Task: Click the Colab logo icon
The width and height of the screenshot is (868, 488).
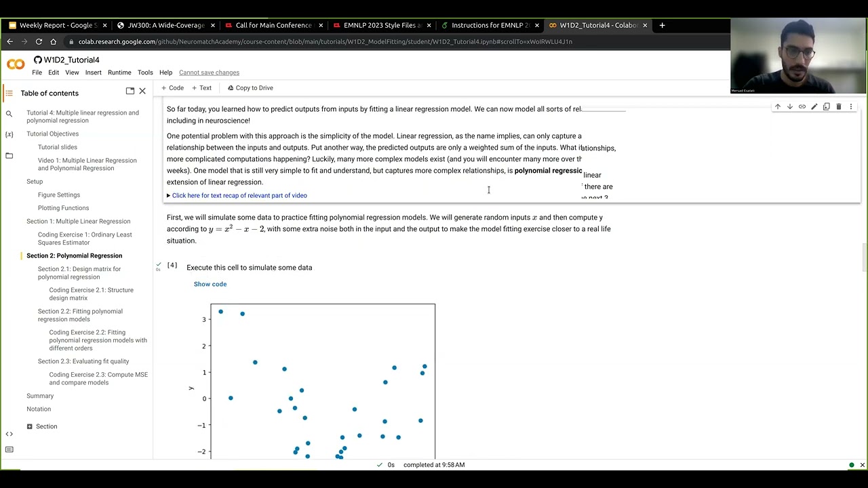Action: point(16,65)
